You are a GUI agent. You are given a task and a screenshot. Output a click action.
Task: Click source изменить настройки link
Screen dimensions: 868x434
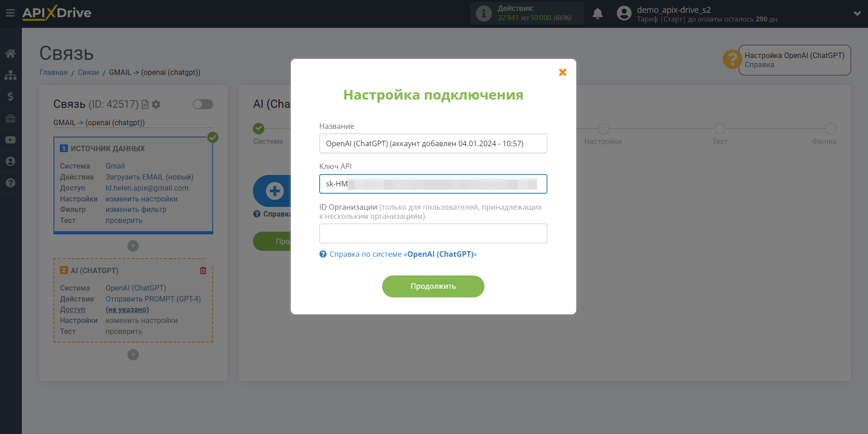pos(142,199)
